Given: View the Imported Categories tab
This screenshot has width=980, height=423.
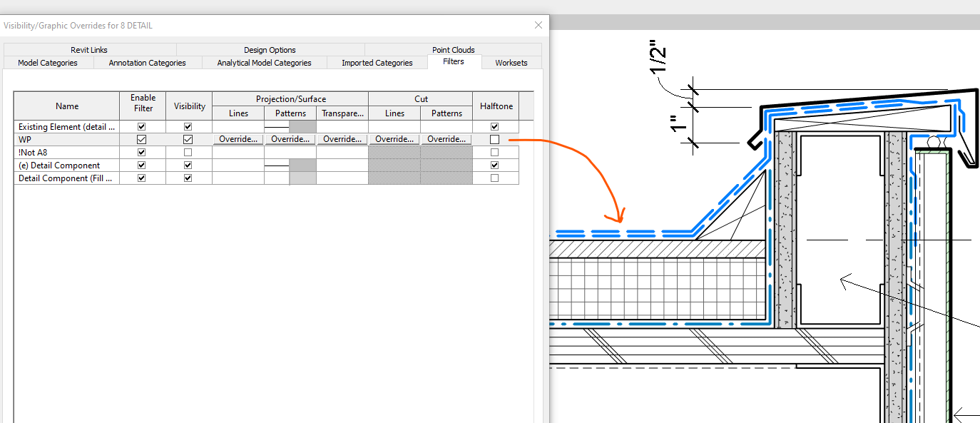Looking at the screenshot, I should coord(377,63).
